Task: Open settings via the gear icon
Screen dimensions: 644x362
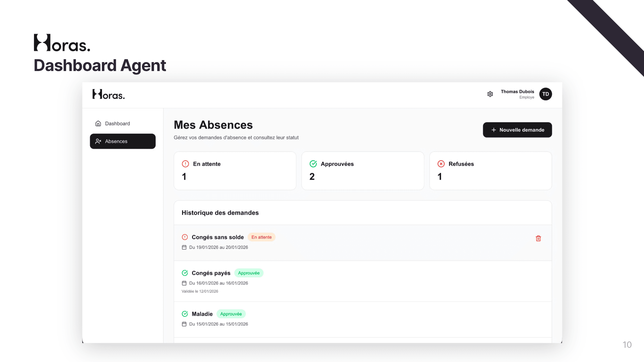Action: click(490, 94)
